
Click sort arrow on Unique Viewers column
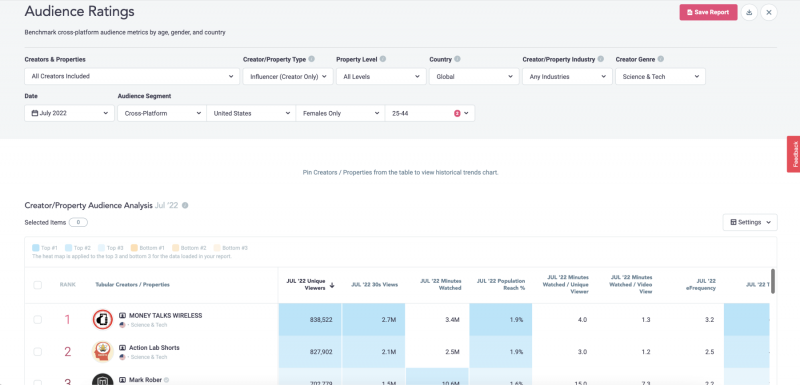(x=332, y=285)
